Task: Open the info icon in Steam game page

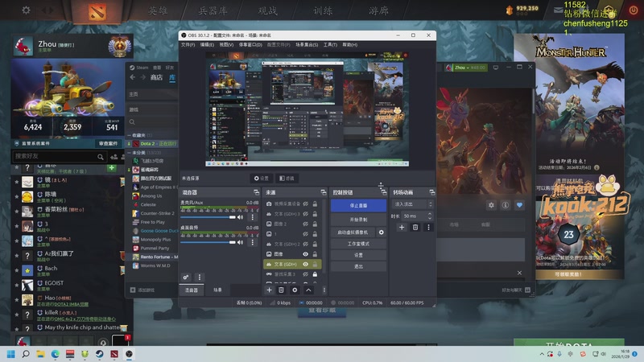Action: point(506,205)
